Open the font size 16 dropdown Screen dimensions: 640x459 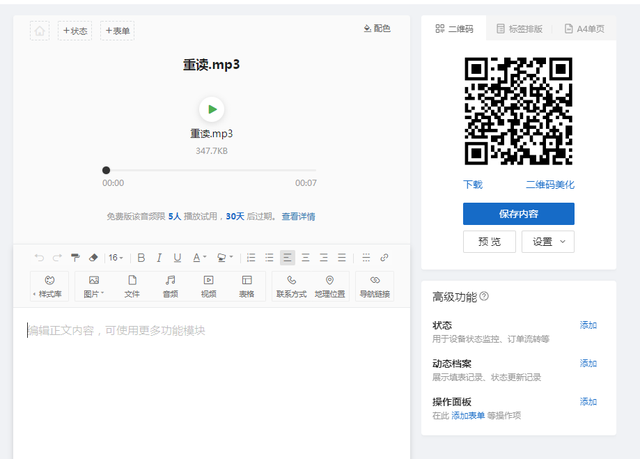116,257
